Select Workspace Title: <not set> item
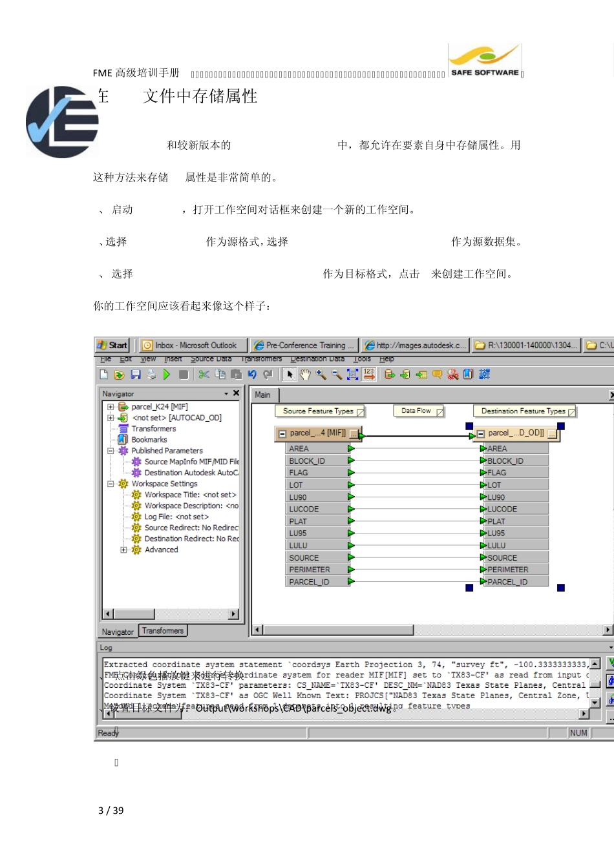 tap(190, 495)
